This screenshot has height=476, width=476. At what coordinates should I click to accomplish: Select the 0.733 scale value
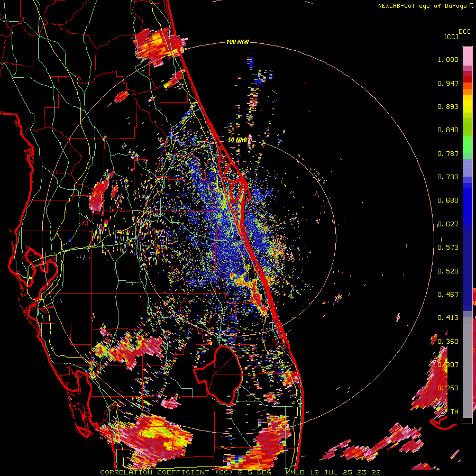(448, 177)
